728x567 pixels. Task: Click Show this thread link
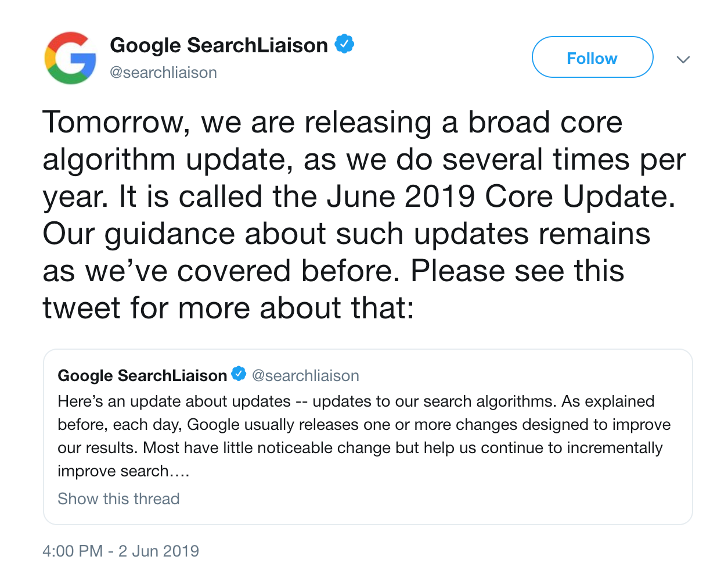coord(118,498)
